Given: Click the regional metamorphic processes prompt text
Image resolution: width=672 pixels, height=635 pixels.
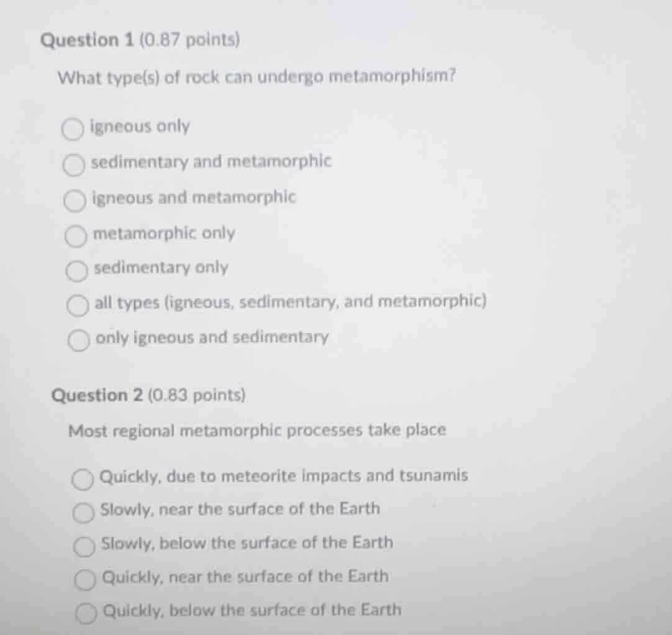Looking at the screenshot, I should 257,430.
